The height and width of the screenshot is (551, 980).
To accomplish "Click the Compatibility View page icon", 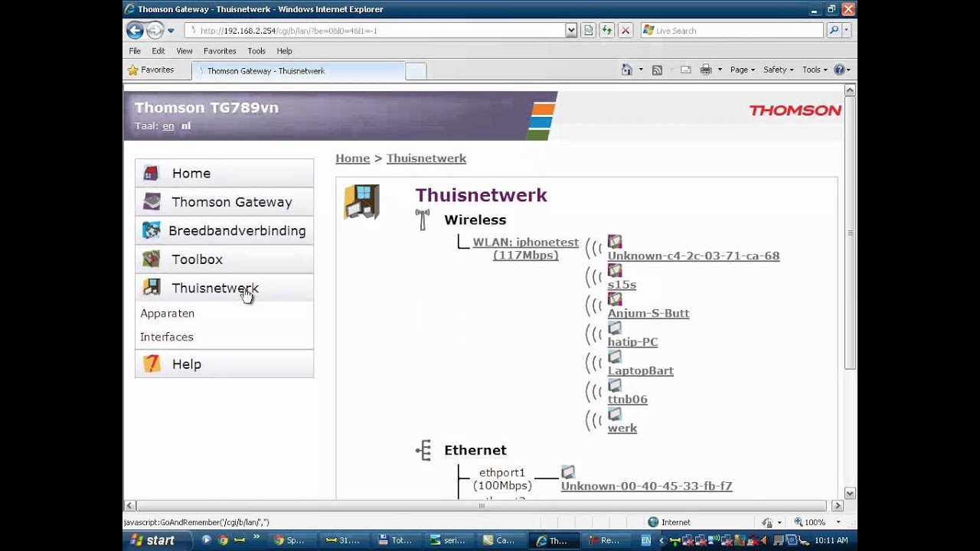I will (x=588, y=31).
